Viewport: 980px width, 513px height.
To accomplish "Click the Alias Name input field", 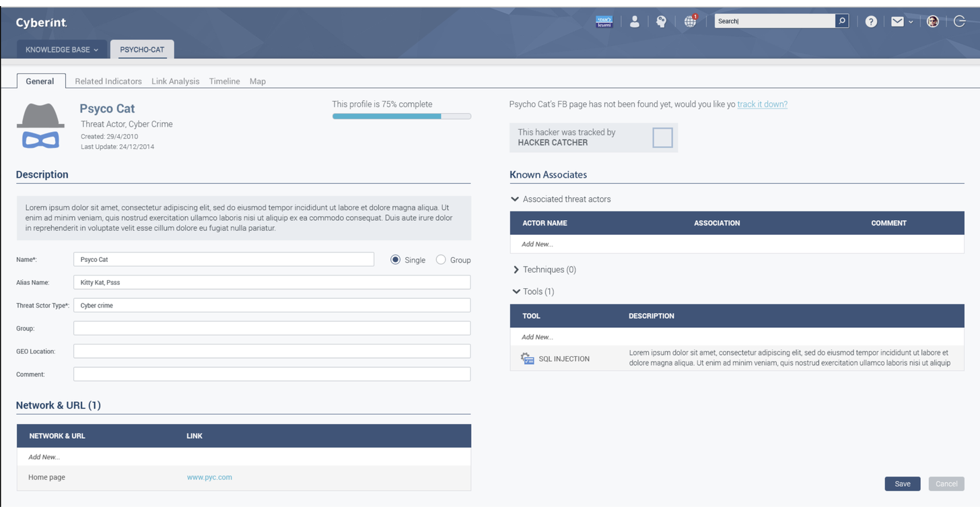I will (x=272, y=283).
